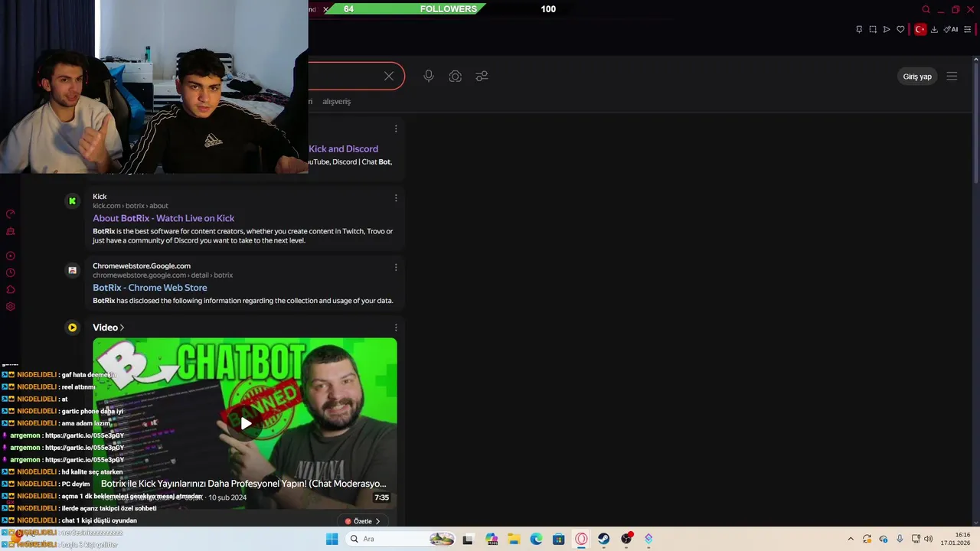
Task: Open Steam from the taskbar
Action: (604, 539)
